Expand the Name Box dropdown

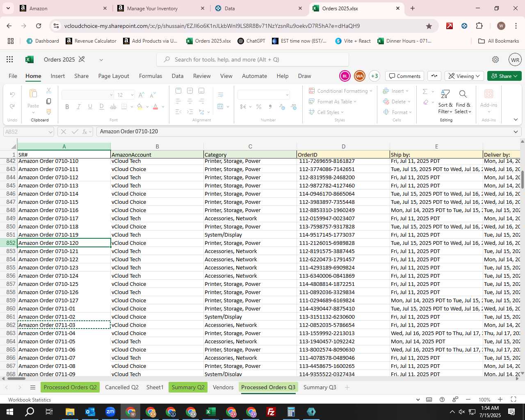pyautogui.click(x=50, y=132)
